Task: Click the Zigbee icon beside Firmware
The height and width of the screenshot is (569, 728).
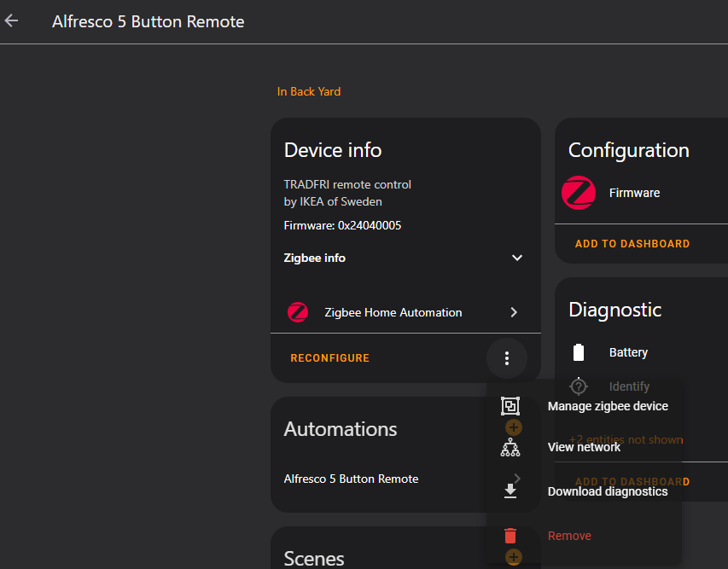Action: tap(579, 193)
